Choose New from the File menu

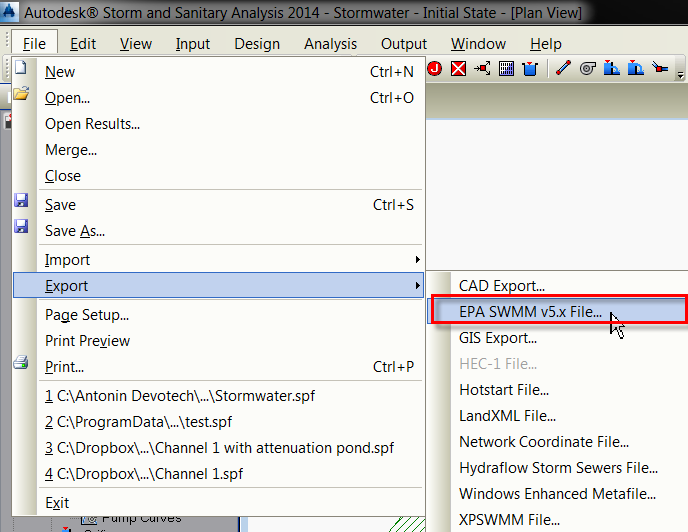(x=218, y=72)
